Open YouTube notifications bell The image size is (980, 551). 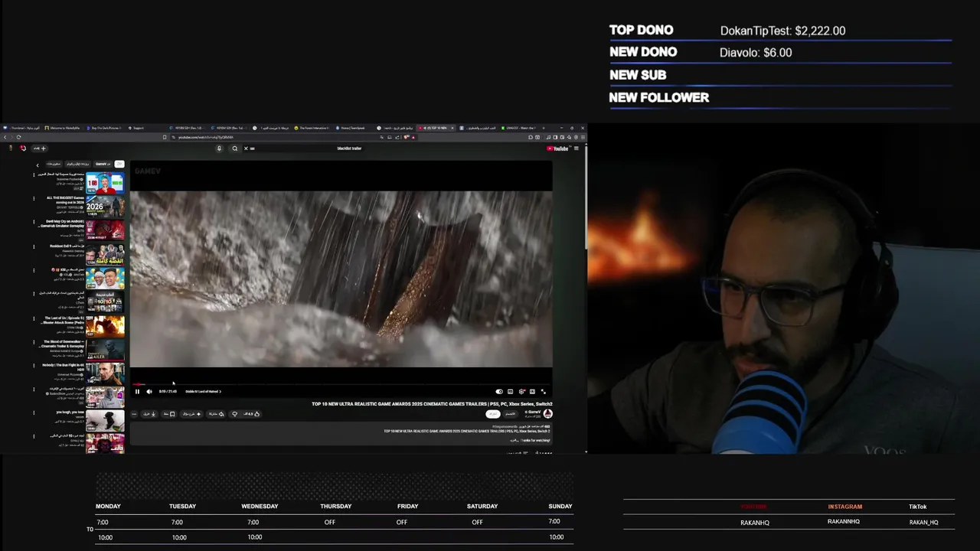pyautogui.click(x=23, y=148)
